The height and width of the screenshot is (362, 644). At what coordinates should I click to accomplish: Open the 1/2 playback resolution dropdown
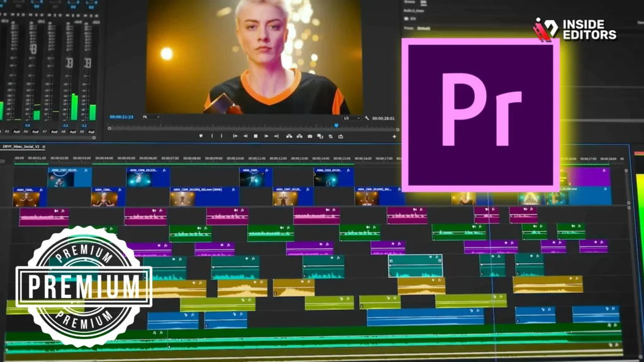pos(352,118)
